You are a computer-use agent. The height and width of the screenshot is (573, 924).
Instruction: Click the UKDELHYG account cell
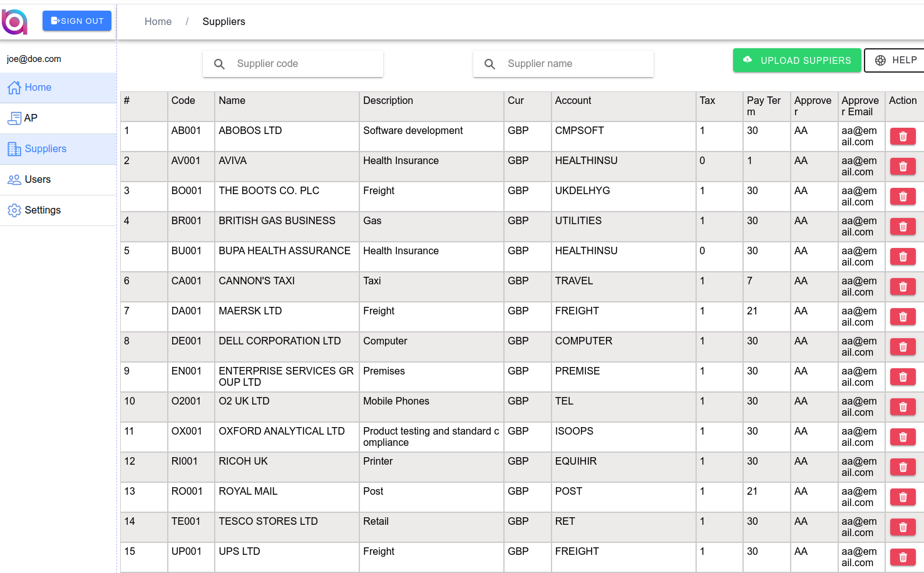[624, 197]
